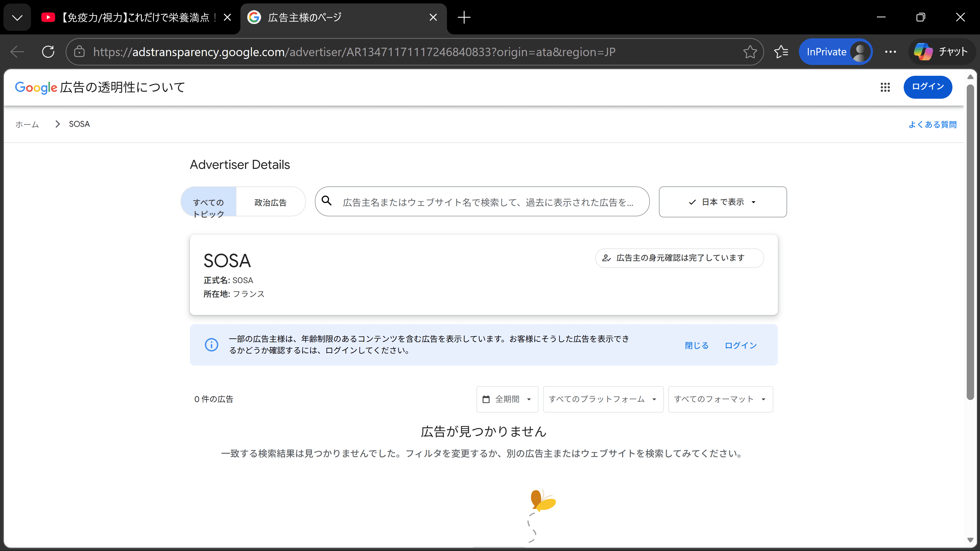This screenshot has height=551, width=980.
Task: Click ログイン link in age notice
Action: click(740, 345)
